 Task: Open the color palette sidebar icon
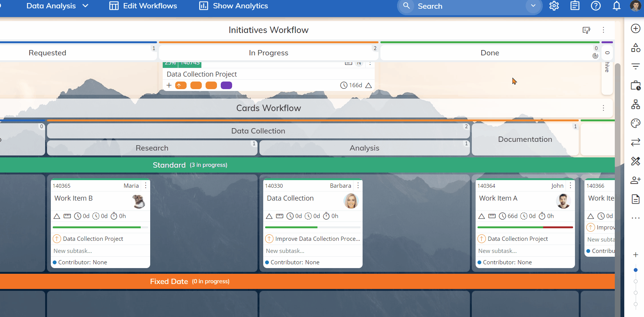pos(636,123)
